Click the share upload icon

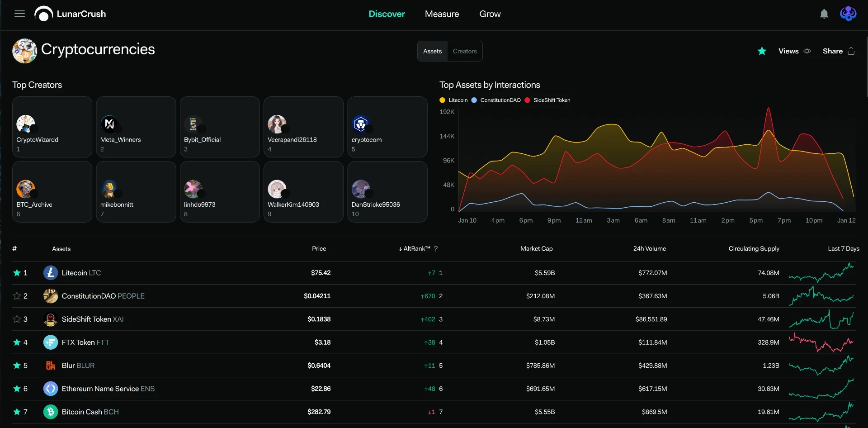click(851, 51)
